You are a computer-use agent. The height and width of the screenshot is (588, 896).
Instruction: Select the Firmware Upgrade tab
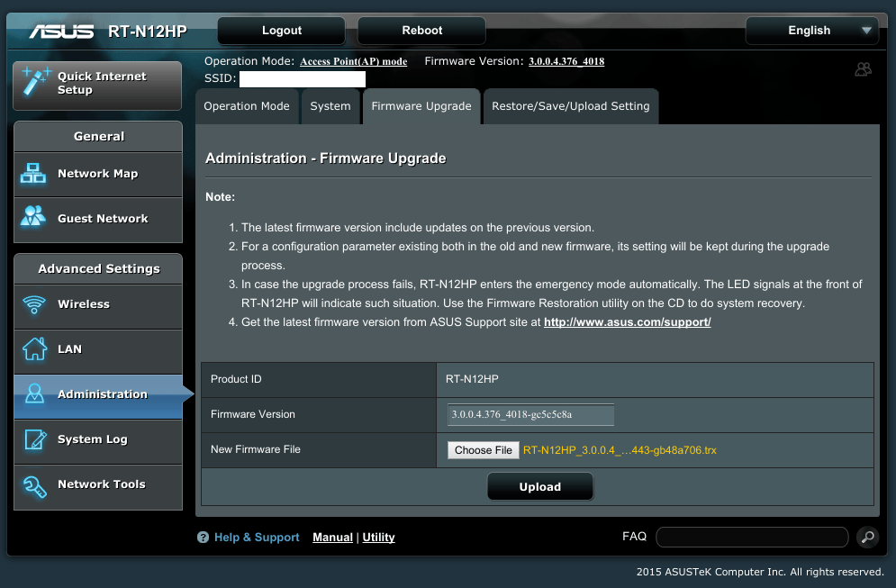click(421, 106)
